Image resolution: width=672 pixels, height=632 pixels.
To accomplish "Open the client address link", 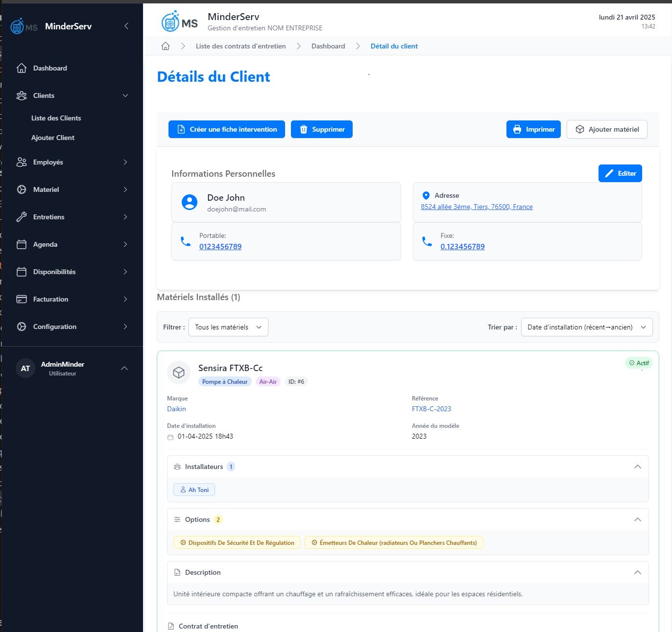I will (x=476, y=207).
